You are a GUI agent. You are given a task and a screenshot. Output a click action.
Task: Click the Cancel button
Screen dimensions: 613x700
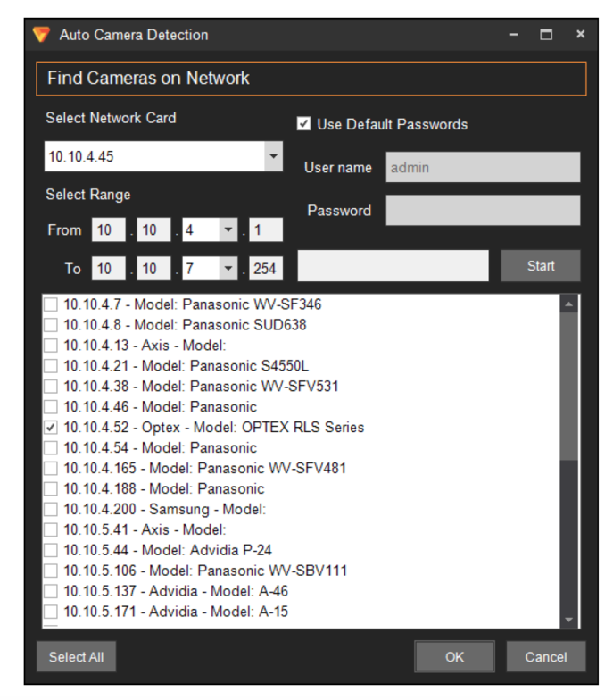546,657
